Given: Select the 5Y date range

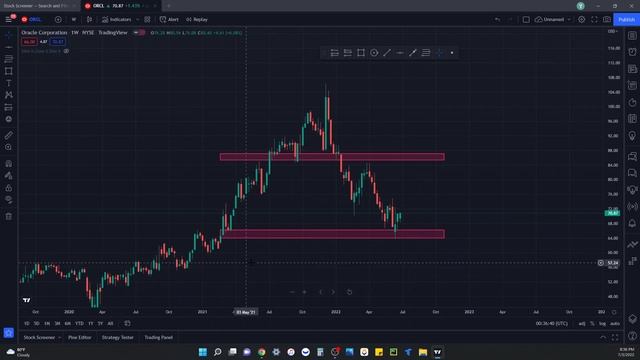Looking at the screenshot, I should (x=100, y=323).
